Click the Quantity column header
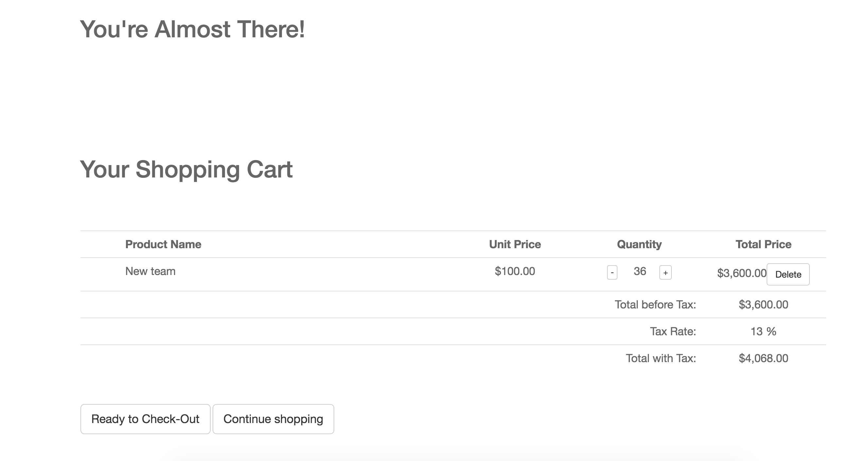This screenshot has height=461, width=868. pyautogui.click(x=639, y=244)
